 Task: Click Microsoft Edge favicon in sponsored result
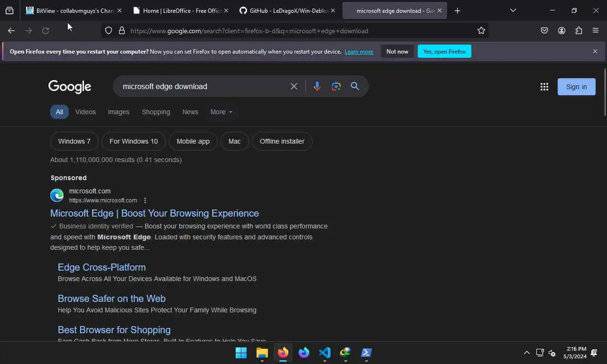tap(57, 195)
